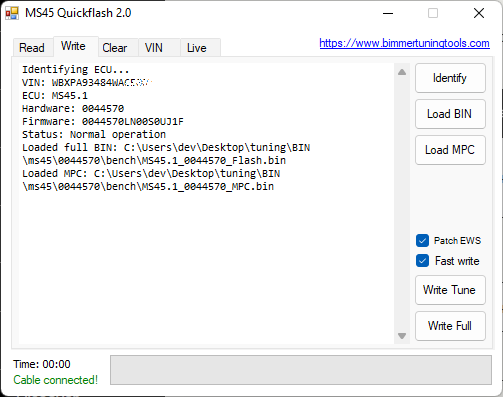This screenshot has height=397, width=503.
Task: Click the Write Tune button
Action: 450,290
